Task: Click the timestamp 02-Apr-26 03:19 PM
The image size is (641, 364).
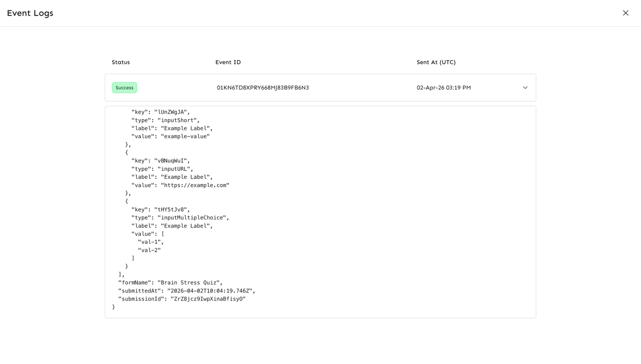Action: click(x=444, y=87)
